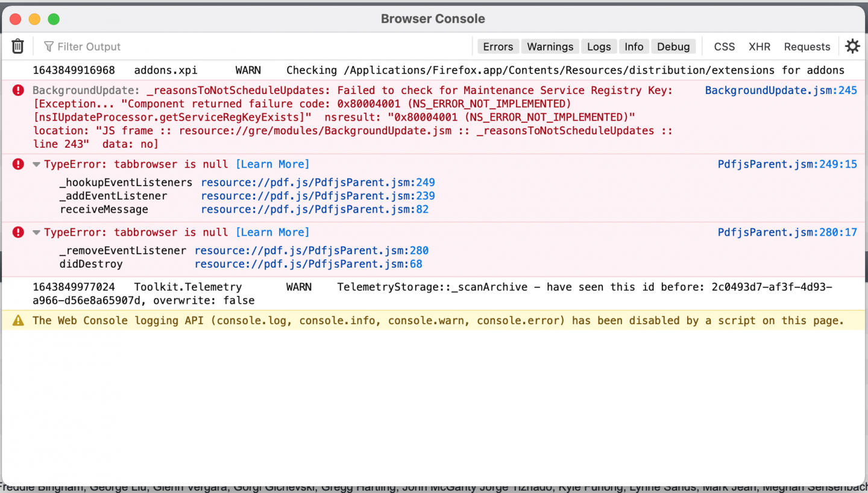Open BackgroundUpdate.jsm:245 source link
Viewport: 868px width, 493px height.
[x=781, y=90]
